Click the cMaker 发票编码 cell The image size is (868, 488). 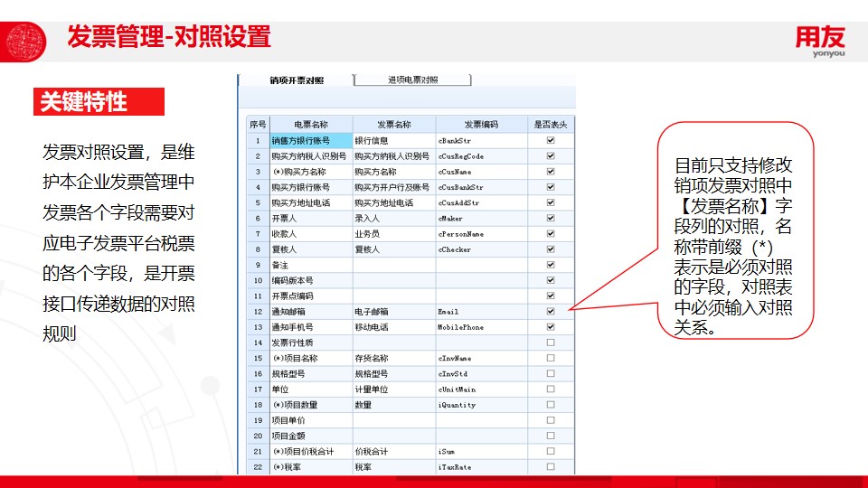[480, 219]
